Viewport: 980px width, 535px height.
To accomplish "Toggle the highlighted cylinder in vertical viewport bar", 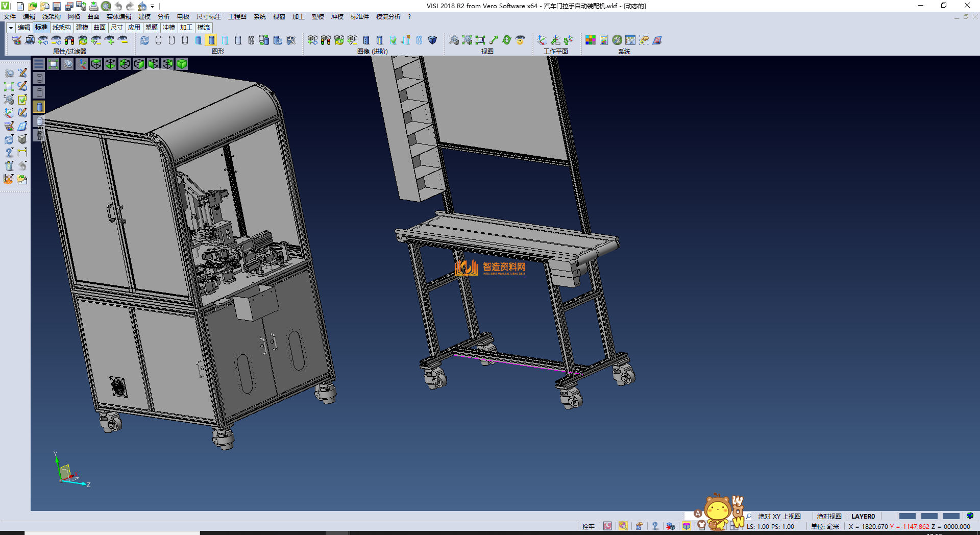I will click(39, 107).
